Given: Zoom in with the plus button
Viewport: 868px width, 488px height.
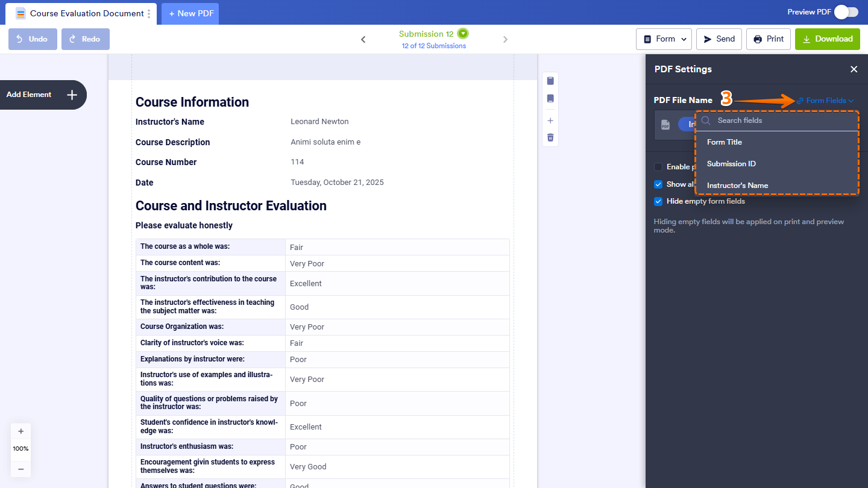Looking at the screenshot, I should [21, 431].
